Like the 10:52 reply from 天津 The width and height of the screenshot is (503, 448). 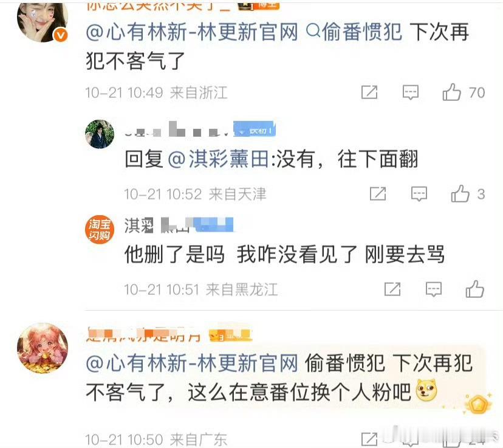pos(460,194)
